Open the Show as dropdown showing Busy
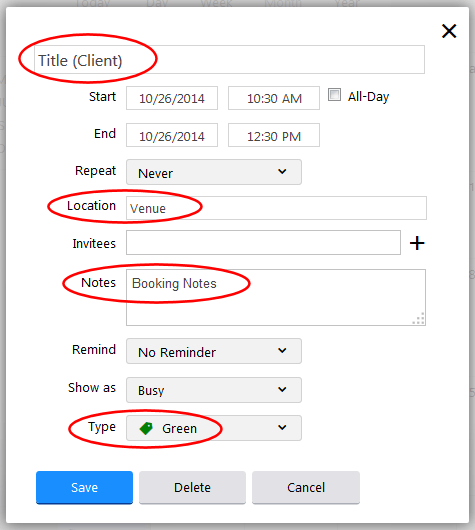The image size is (475, 530). [214, 390]
